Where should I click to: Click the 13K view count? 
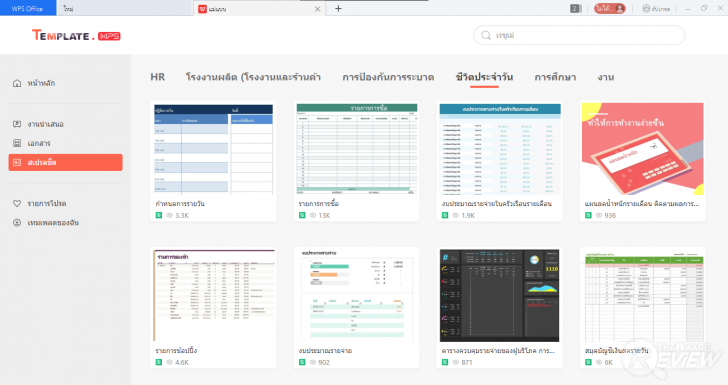click(x=325, y=215)
